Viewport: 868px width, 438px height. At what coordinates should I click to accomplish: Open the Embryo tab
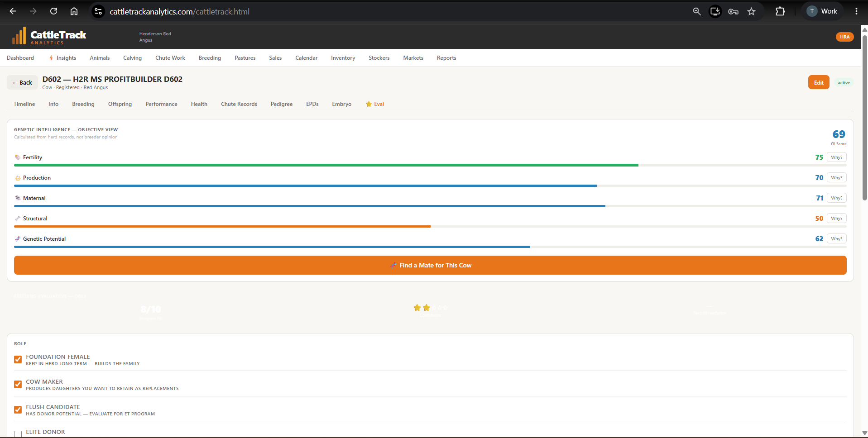point(342,104)
